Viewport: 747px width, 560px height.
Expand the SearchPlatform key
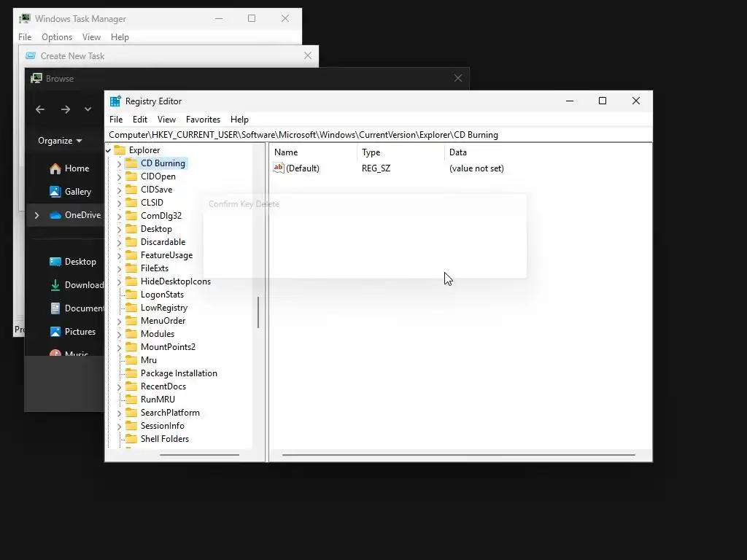(119, 413)
